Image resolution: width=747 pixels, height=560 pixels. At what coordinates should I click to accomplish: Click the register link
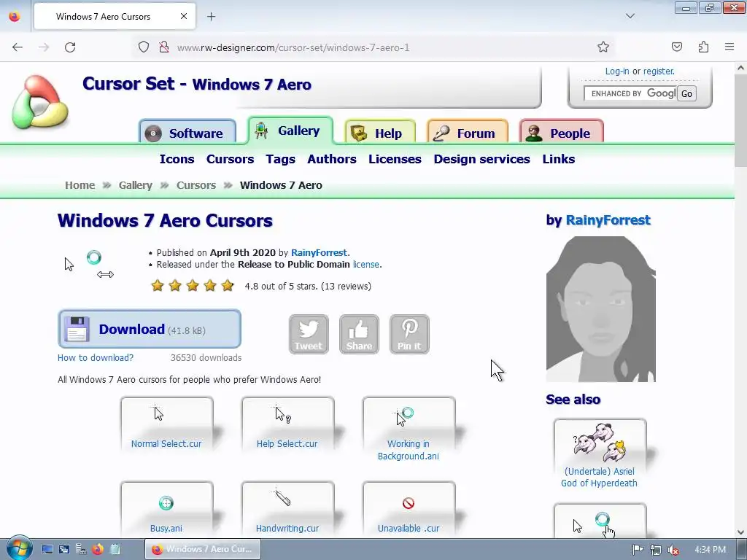659,71
